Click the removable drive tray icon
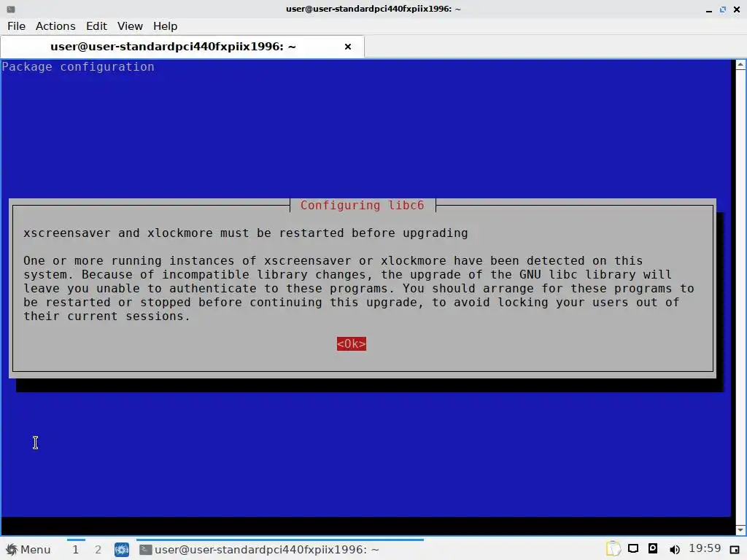Screen dimensions: 747x560 [653, 548]
